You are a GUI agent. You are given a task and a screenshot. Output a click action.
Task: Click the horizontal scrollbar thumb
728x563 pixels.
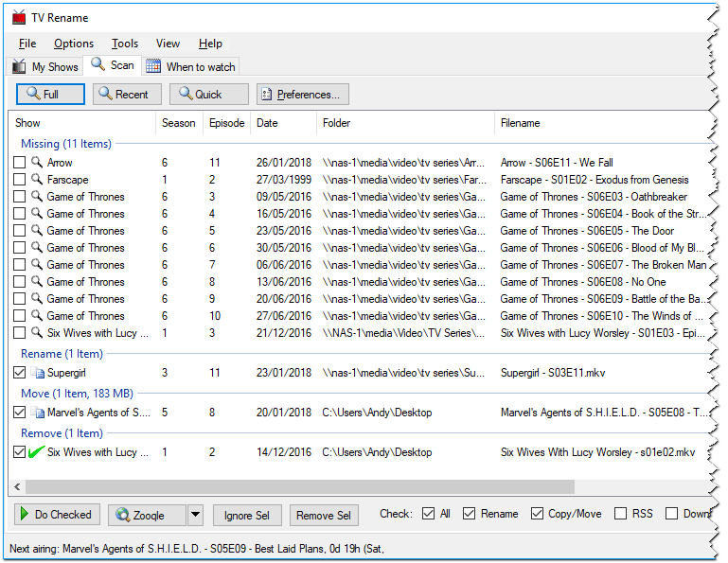[300, 487]
